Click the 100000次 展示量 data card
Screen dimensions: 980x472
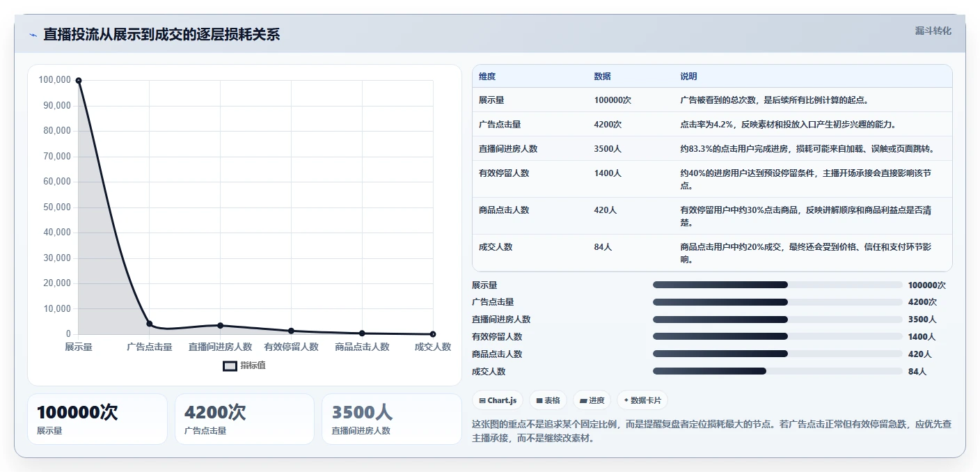[x=97, y=419]
